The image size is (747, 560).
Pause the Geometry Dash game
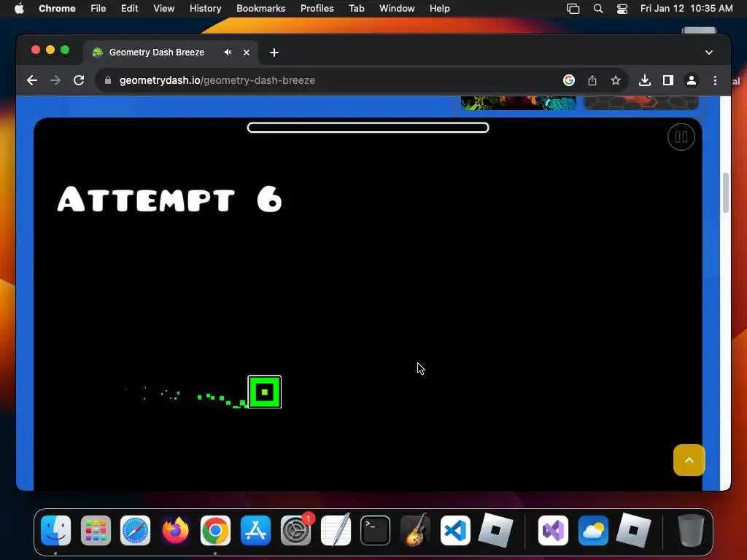(x=681, y=137)
